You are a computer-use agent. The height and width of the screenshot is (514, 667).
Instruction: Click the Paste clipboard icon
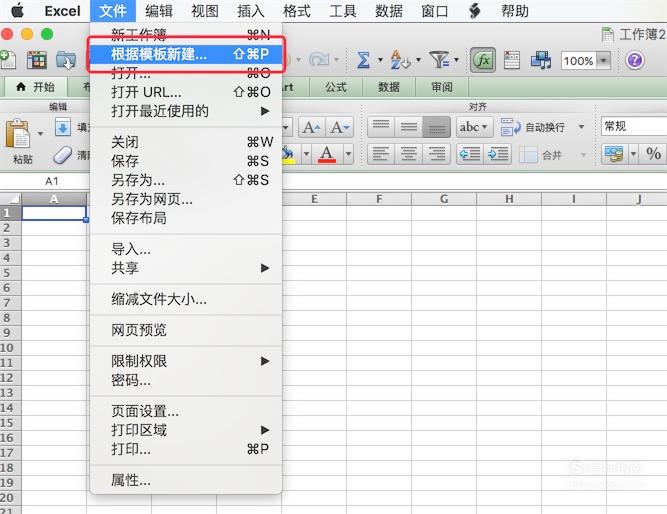pos(17,134)
